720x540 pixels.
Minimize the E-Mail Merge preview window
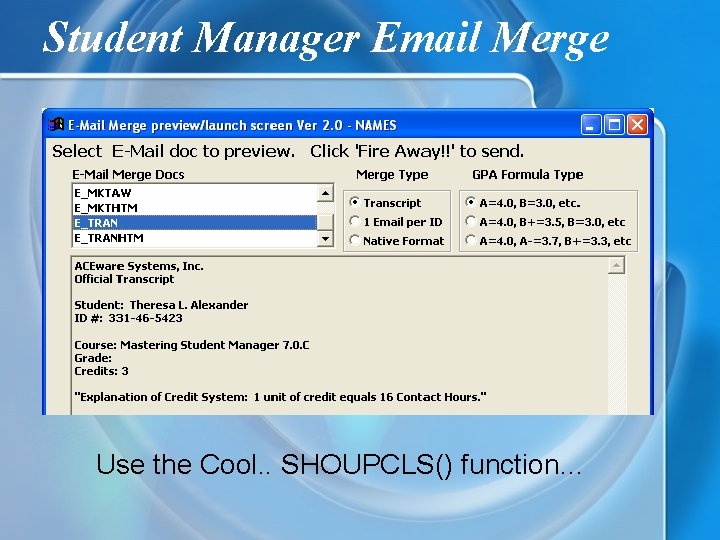point(591,125)
